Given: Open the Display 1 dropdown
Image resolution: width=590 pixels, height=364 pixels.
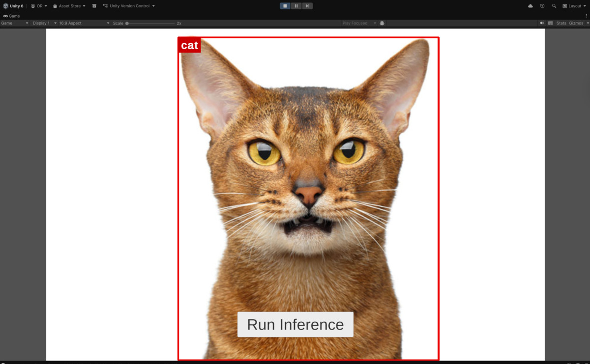Looking at the screenshot, I should click(x=44, y=23).
